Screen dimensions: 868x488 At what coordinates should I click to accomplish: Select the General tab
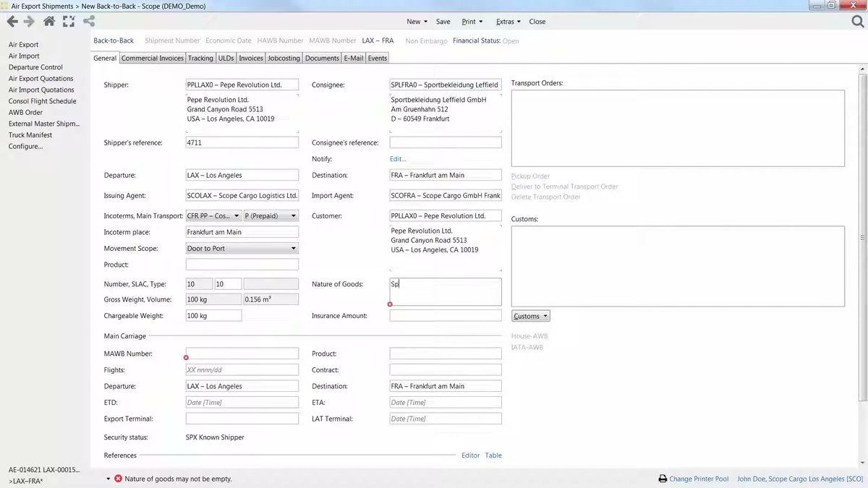tap(105, 58)
